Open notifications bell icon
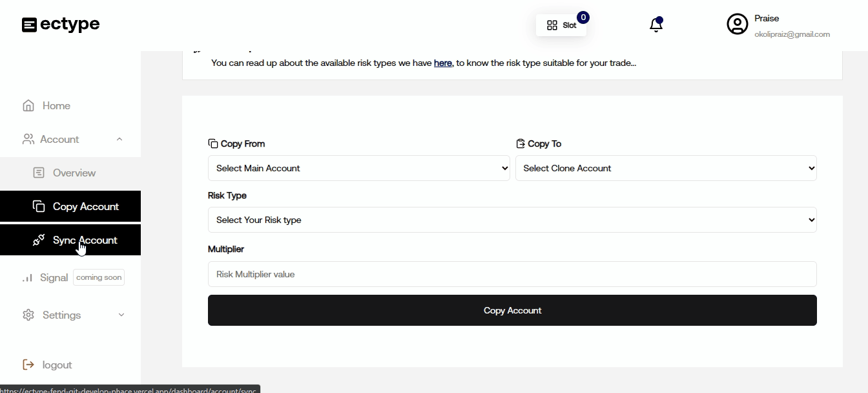868x393 pixels. coord(656,25)
